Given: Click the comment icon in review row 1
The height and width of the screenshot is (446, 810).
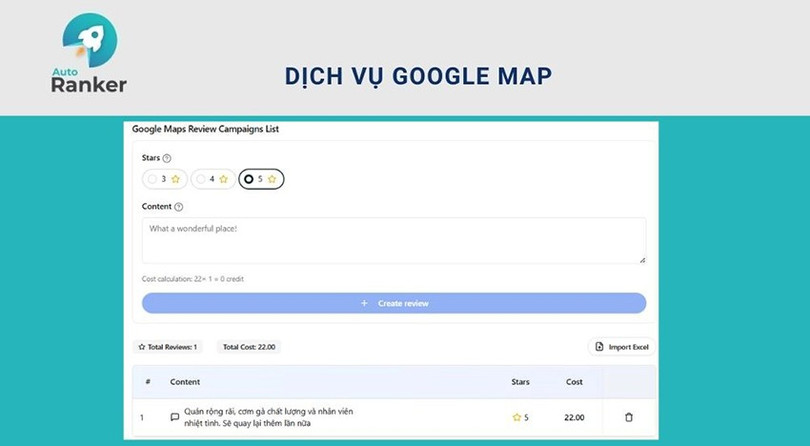Looking at the screenshot, I should (x=175, y=417).
